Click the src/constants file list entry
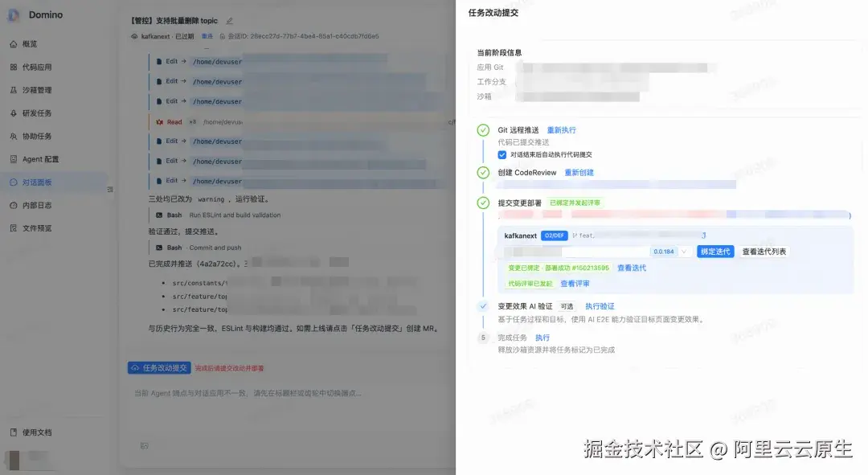This screenshot has height=475, width=868. (199, 283)
